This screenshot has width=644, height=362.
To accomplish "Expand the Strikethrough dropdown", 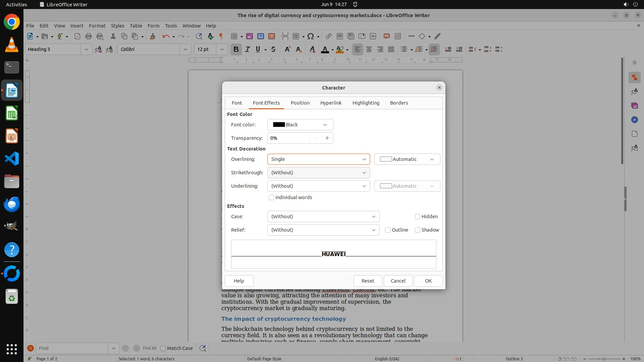I will [318, 173].
